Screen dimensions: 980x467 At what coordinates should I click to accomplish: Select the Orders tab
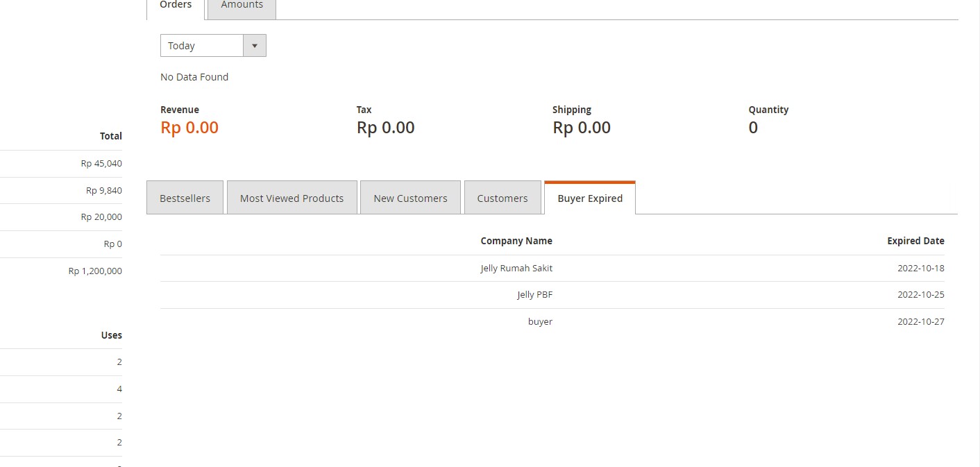click(x=175, y=5)
